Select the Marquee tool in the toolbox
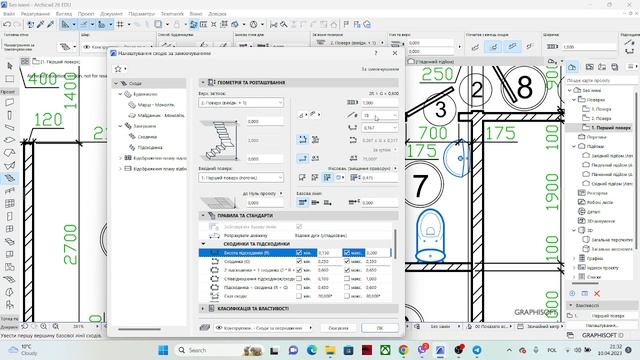The width and height of the screenshot is (640, 360). point(10,78)
